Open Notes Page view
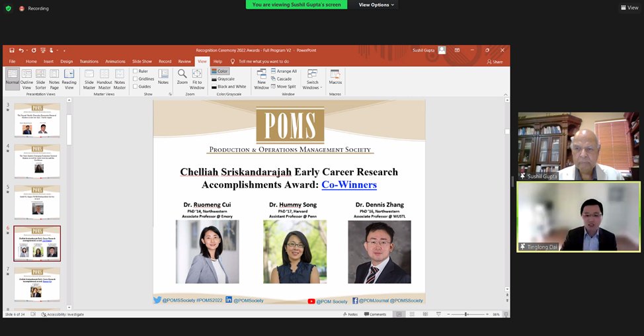Image resolution: width=644 pixels, height=336 pixels. click(54, 79)
